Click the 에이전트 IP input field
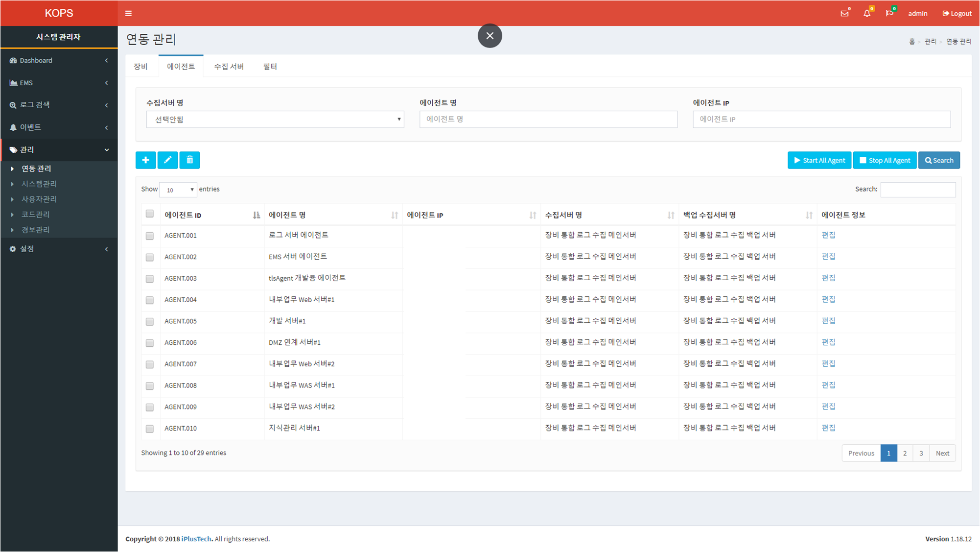Image resolution: width=980 pixels, height=552 pixels. 821,119
